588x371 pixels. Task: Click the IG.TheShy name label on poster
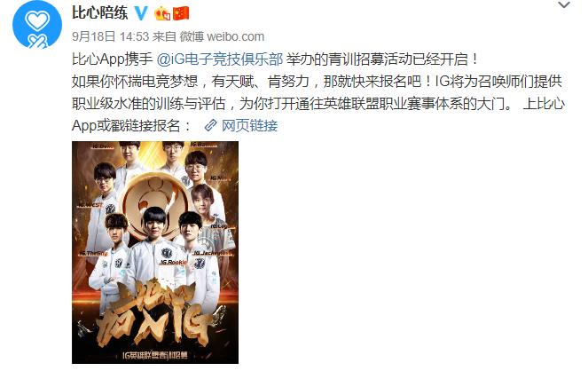94,253
